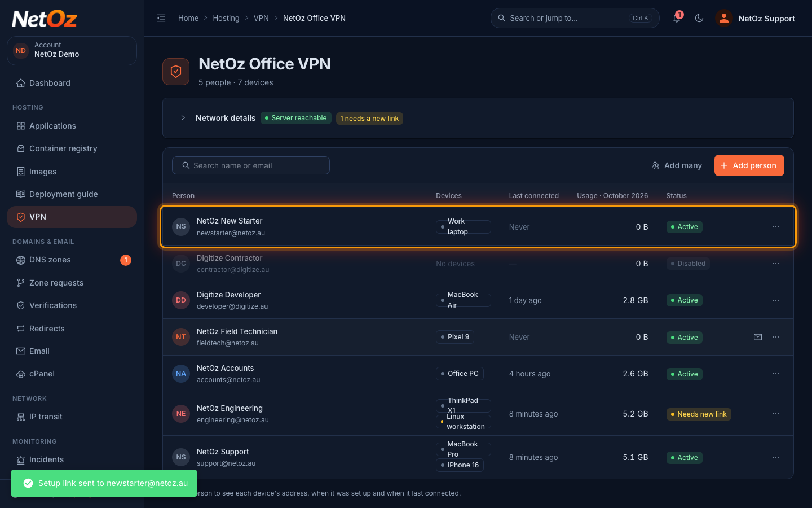
Task: Send setup email to NetOz Field Technician
Action: click(758, 337)
